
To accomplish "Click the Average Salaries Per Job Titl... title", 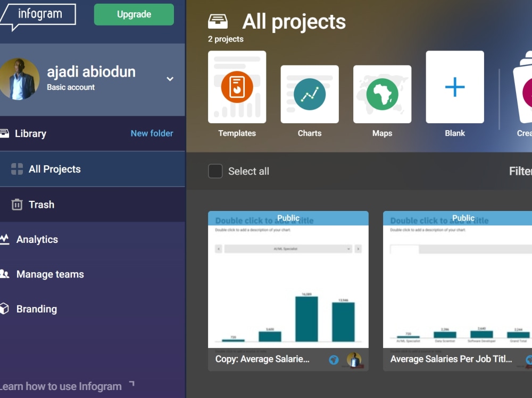I will (x=451, y=359).
